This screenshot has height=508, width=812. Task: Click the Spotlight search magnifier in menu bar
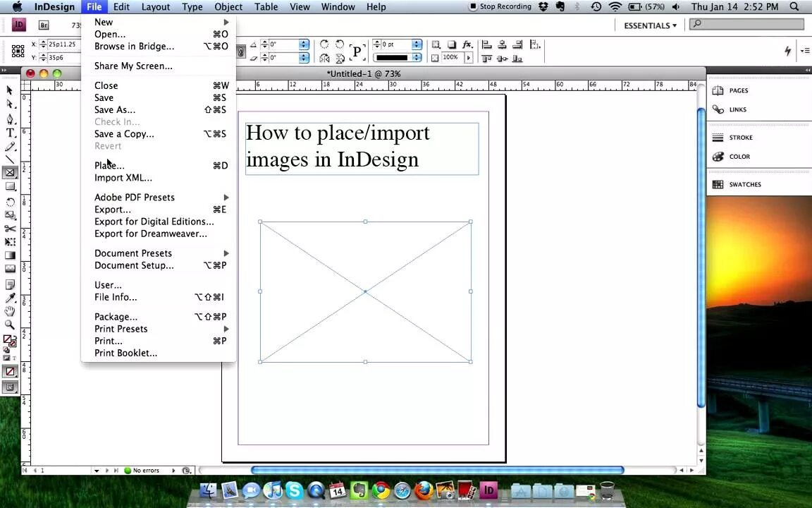click(794, 7)
